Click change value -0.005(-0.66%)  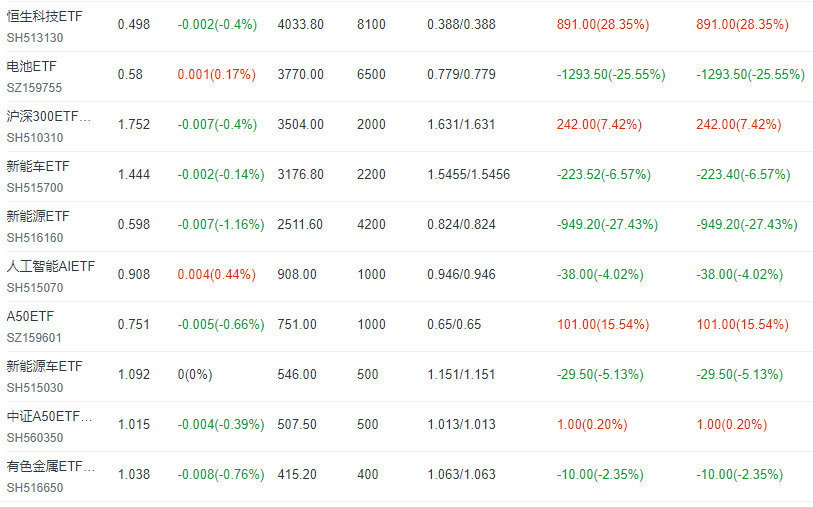[221, 325]
